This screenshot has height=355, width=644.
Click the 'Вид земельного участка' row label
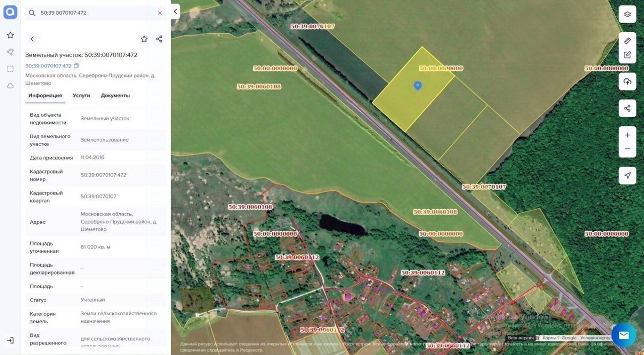pos(50,140)
